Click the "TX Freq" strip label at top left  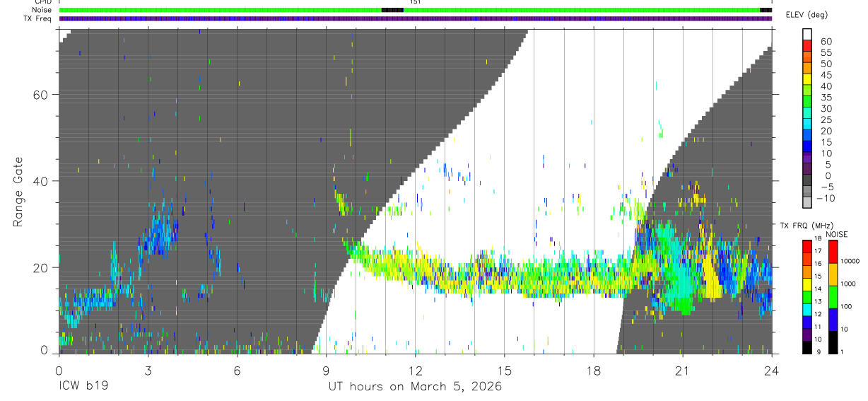[x=37, y=19]
